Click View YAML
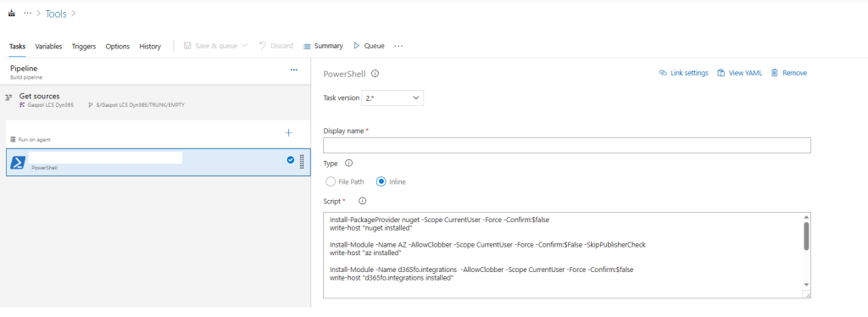 [739, 73]
